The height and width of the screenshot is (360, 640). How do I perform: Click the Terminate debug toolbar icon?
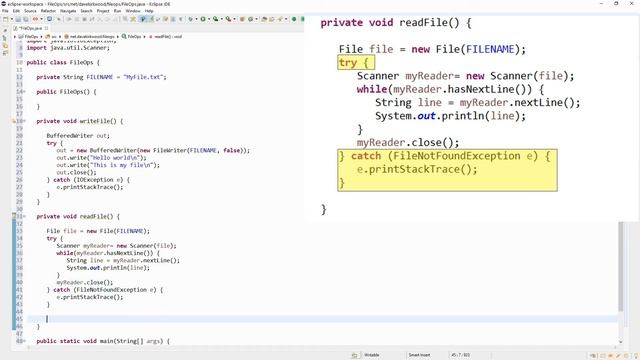pyautogui.click(x=84, y=19)
